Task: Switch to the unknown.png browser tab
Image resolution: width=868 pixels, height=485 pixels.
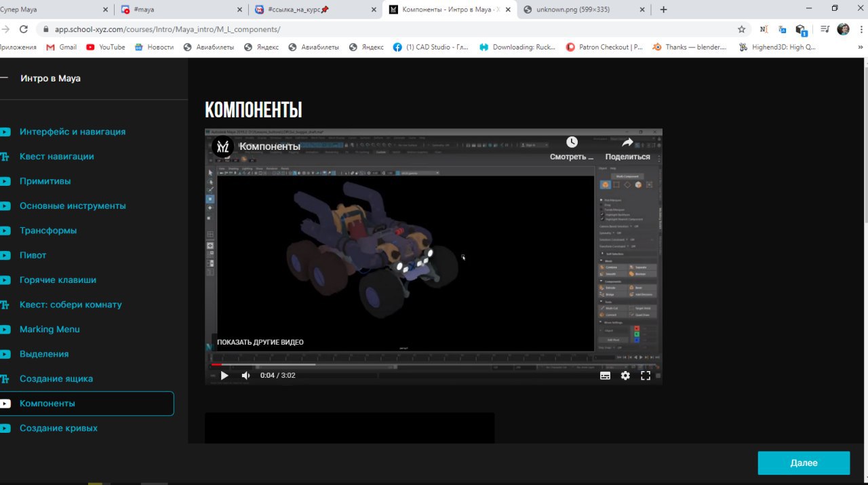Action: pos(583,9)
